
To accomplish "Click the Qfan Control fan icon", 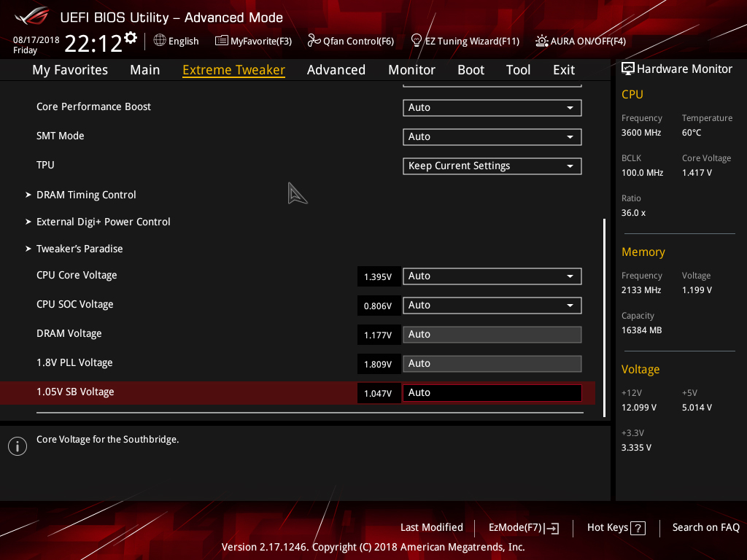I will coord(314,41).
